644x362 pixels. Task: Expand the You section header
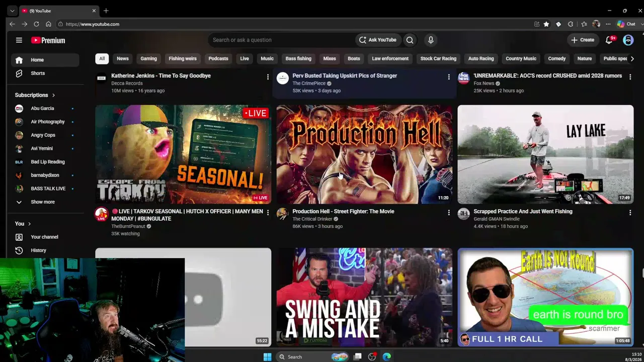tap(23, 224)
